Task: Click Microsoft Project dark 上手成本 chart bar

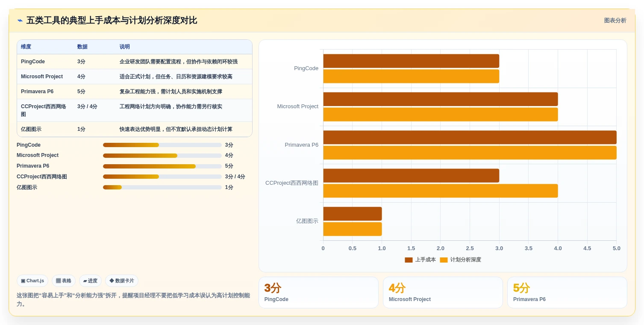Action: click(x=441, y=99)
